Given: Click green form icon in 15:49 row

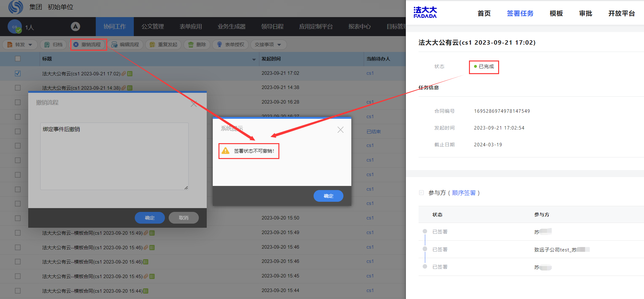Looking at the screenshot, I should [152, 233].
